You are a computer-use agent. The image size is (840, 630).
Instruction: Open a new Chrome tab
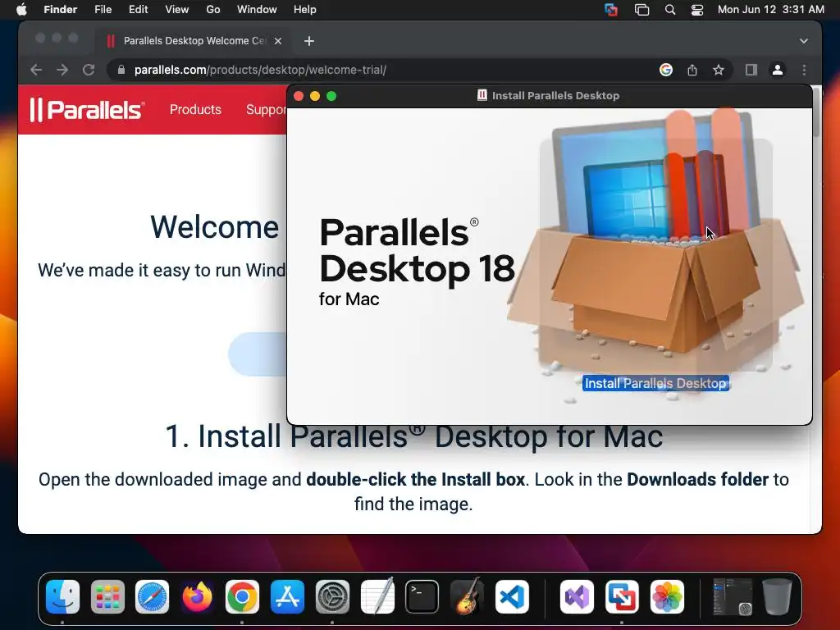tap(309, 41)
